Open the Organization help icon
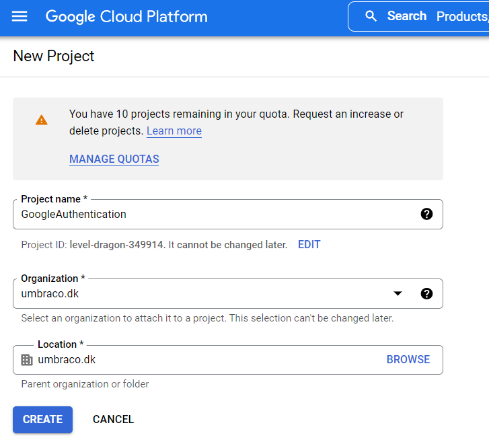489x448 pixels. pyautogui.click(x=426, y=293)
